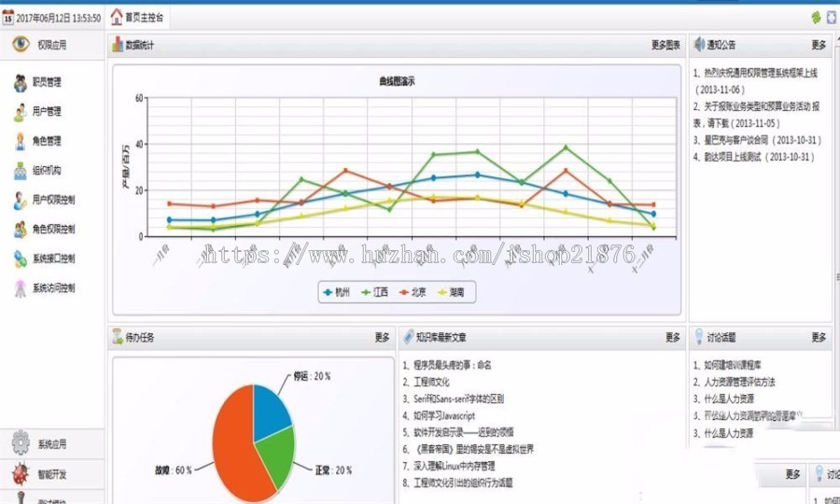Click the green refresh icon at top right

(x=816, y=18)
